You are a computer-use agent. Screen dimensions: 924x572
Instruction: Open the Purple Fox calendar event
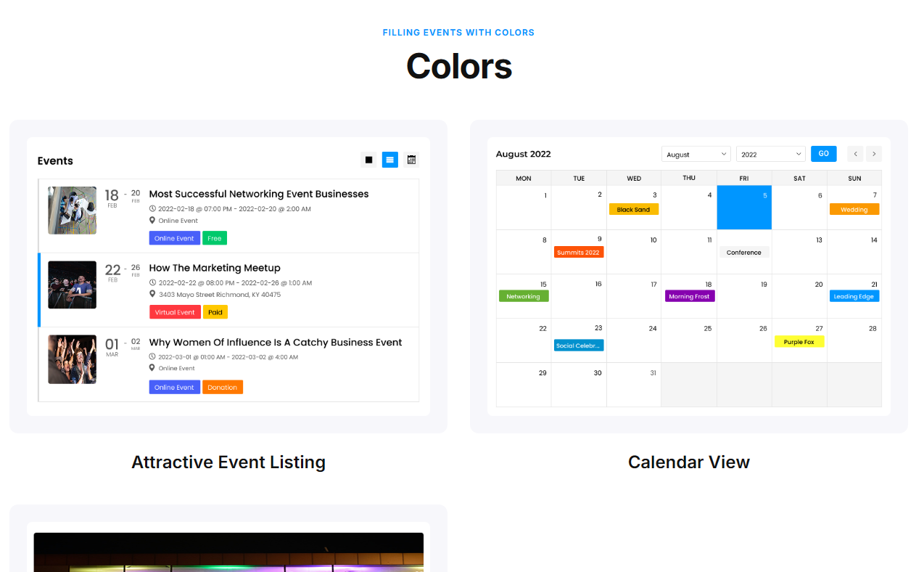(799, 342)
